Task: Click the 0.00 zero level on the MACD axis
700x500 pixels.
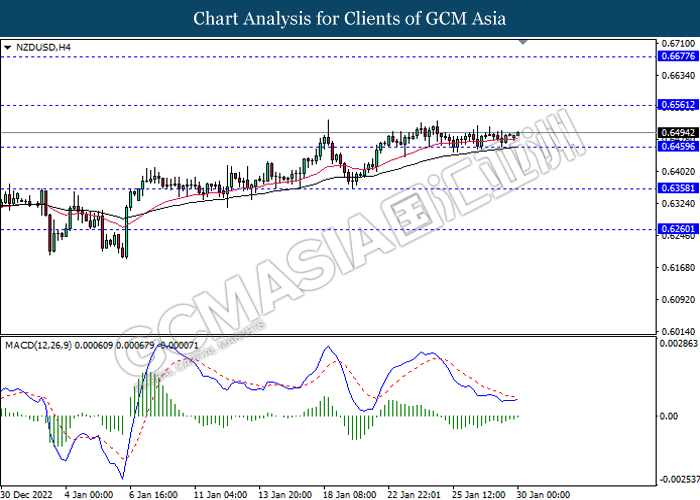Action: [x=670, y=416]
